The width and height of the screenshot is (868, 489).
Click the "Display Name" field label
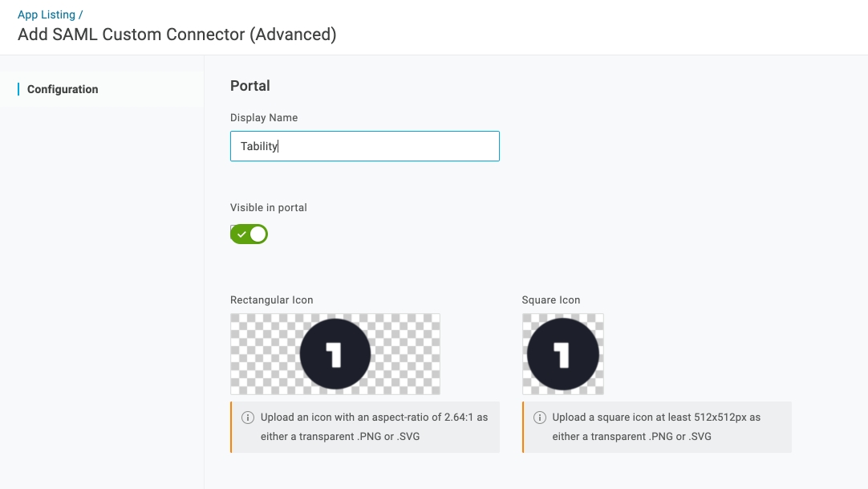pos(264,117)
